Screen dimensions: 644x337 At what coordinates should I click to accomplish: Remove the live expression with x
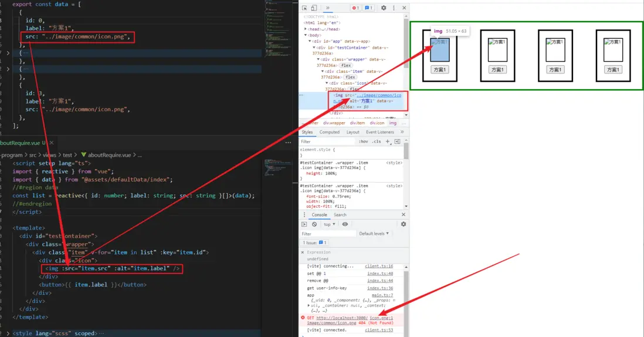pos(303,252)
